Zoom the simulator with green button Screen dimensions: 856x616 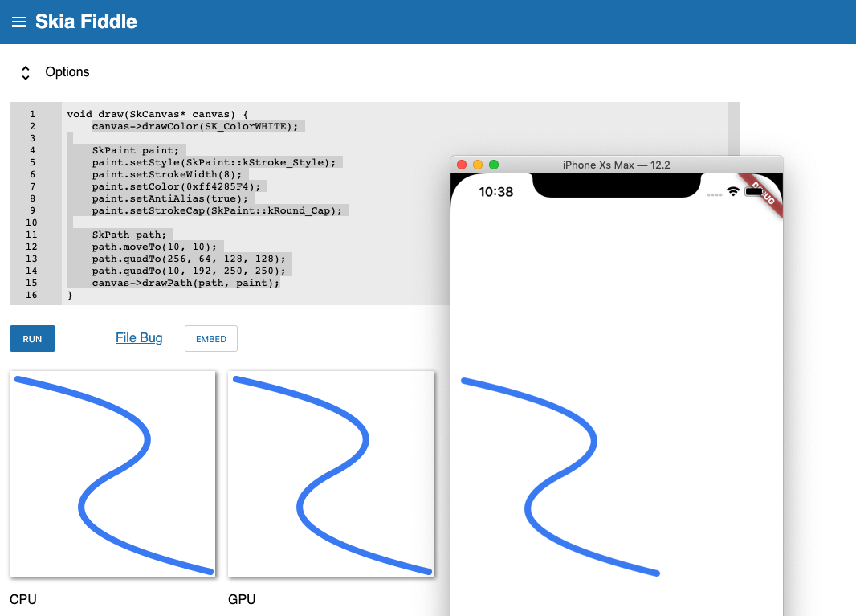click(494, 165)
